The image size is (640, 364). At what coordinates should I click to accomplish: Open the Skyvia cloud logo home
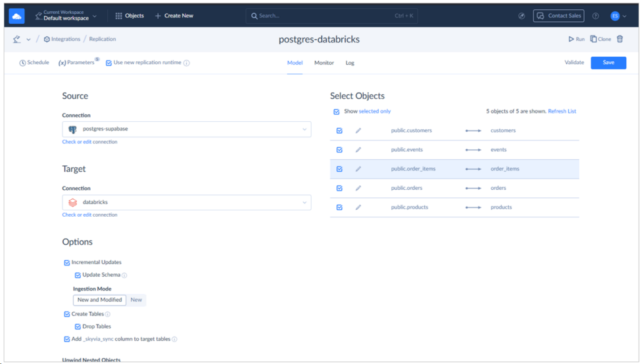coord(17,16)
